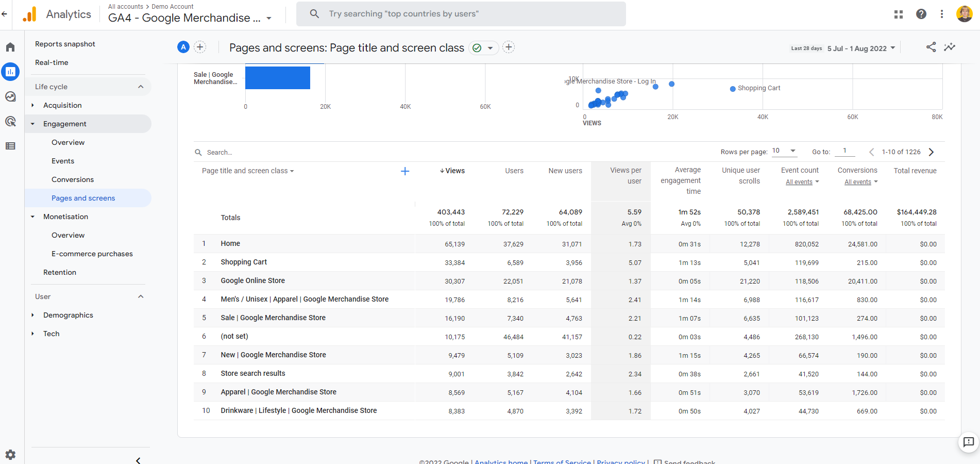This screenshot has width=980, height=464.
Task: Select E-commerce purchases report
Action: (92, 254)
